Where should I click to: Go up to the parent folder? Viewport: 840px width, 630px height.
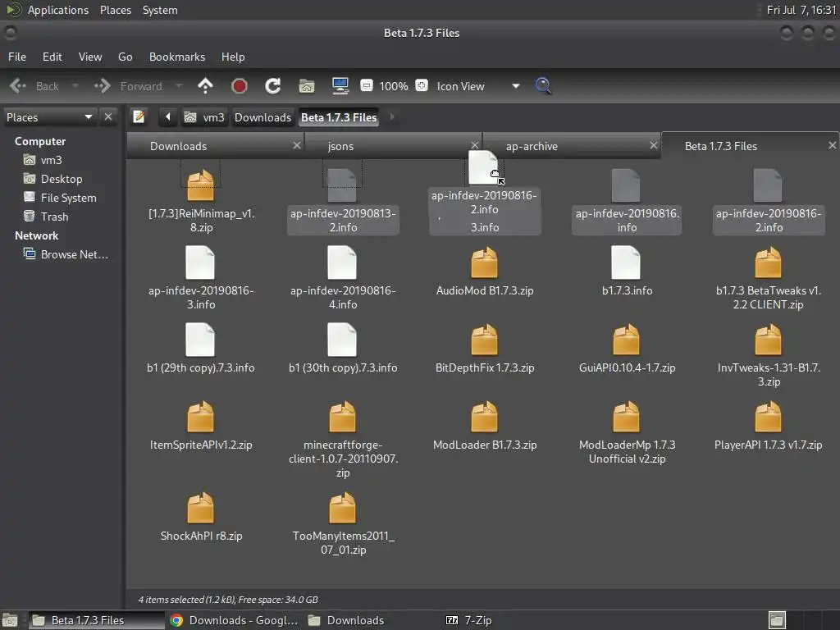205,85
